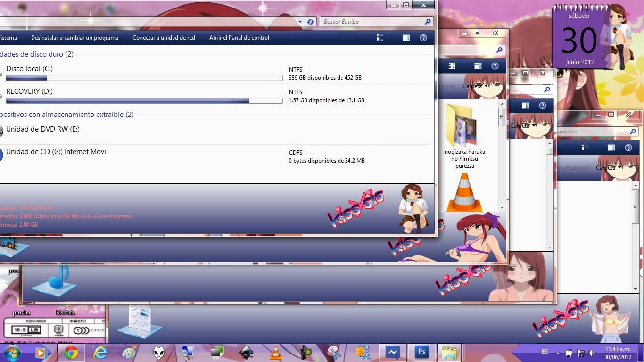The height and width of the screenshot is (362, 644).
Task: Open the volume control tray icon
Action: click(592, 353)
